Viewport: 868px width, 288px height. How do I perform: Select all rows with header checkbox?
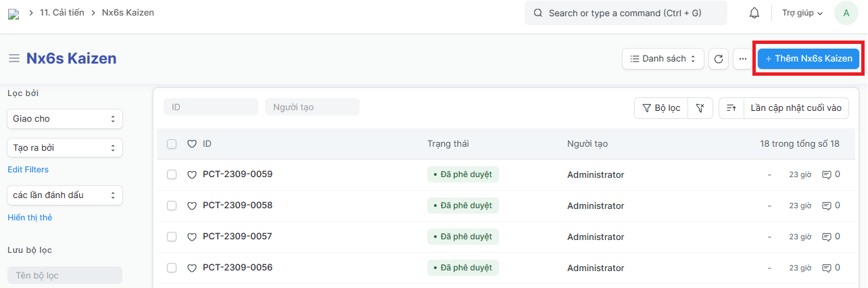tap(172, 144)
